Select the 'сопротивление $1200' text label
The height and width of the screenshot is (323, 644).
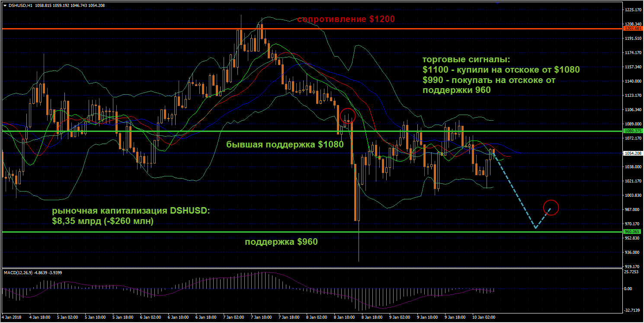click(346, 19)
